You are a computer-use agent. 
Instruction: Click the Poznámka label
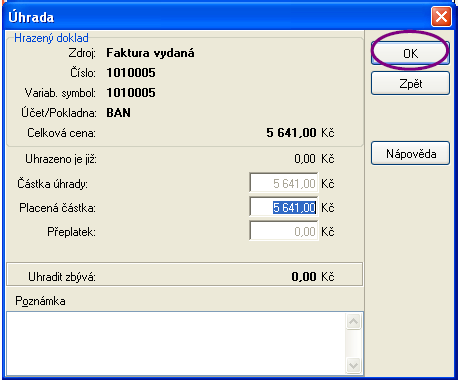pyautogui.click(x=40, y=301)
